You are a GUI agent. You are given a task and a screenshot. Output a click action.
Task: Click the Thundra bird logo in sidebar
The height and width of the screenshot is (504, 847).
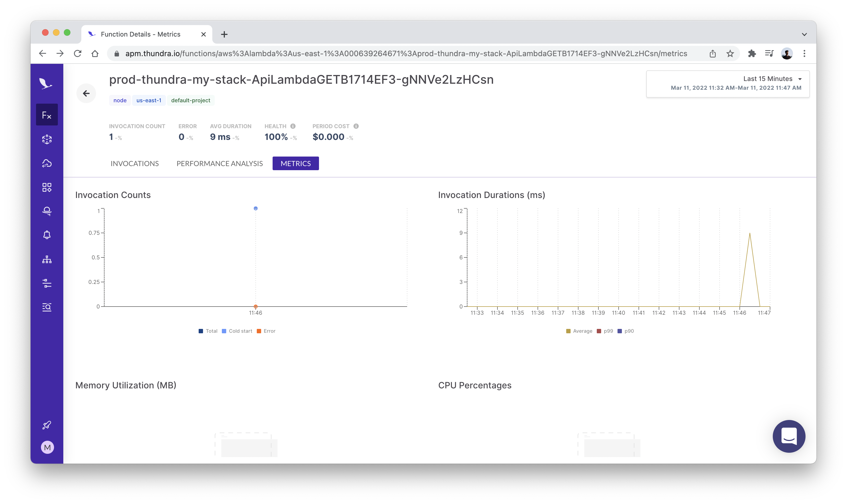[x=46, y=83]
